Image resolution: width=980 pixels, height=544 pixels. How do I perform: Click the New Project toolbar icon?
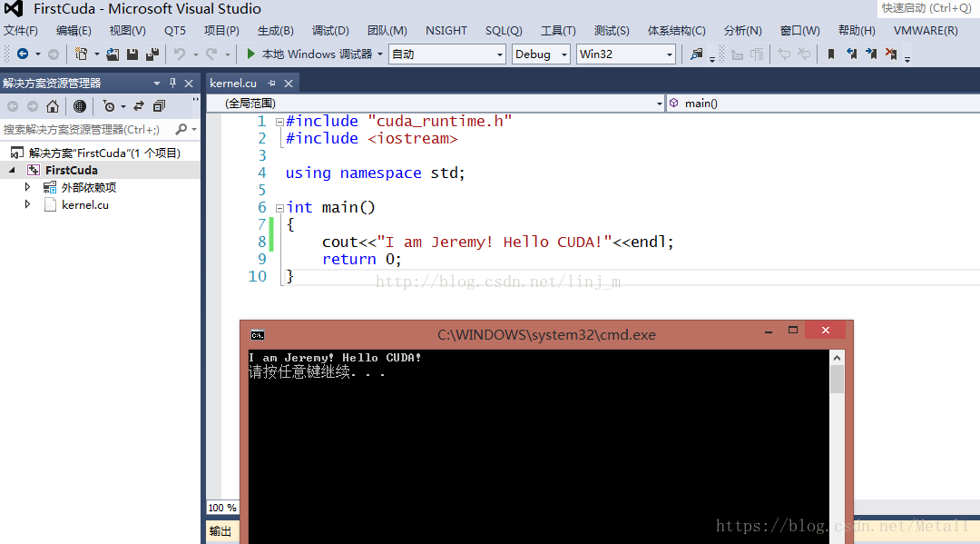(82, 54)
